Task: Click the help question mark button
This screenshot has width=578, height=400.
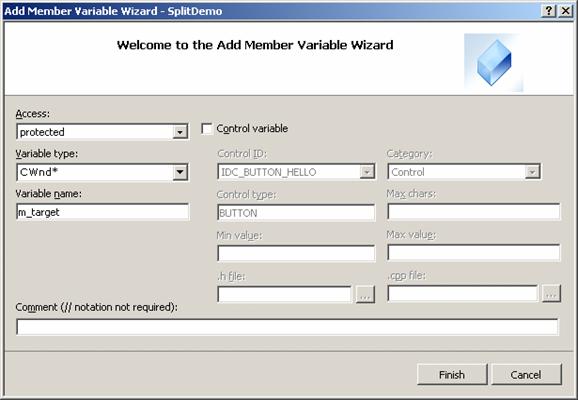Action: click(x=549, y=11)
